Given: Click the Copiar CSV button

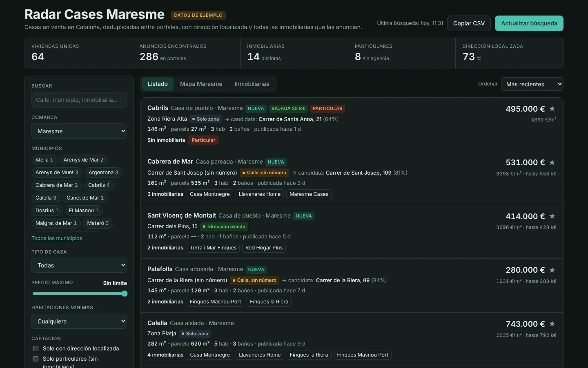Looking at the screenshot, I should point(469,23).
